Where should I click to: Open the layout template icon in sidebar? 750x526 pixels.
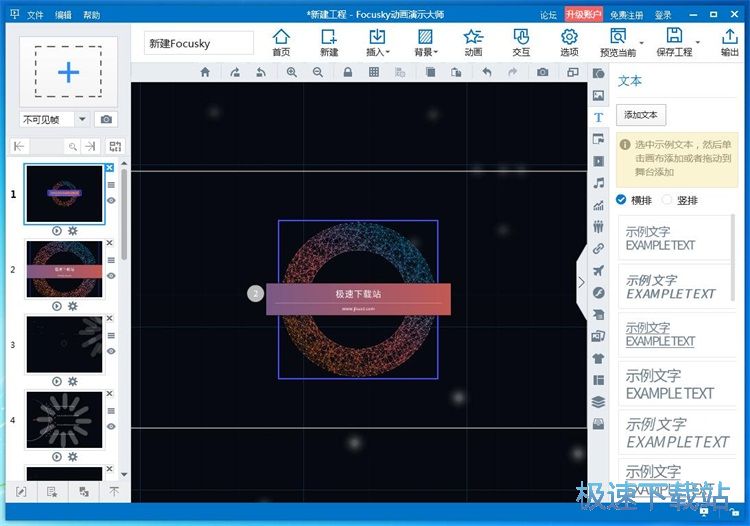(x=598, y=380)
